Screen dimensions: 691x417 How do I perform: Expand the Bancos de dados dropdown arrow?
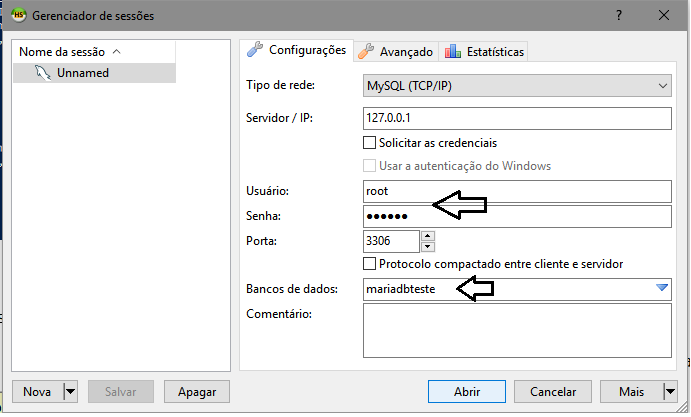pos(661,289)
